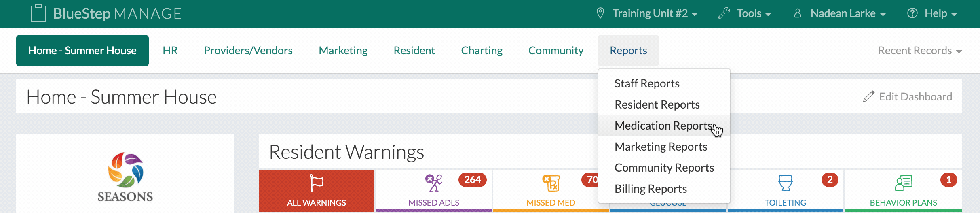Image resolution: width=980 pixels, height=213 pixels.
Task: Click the user profile icon
Action: [798, 13]
